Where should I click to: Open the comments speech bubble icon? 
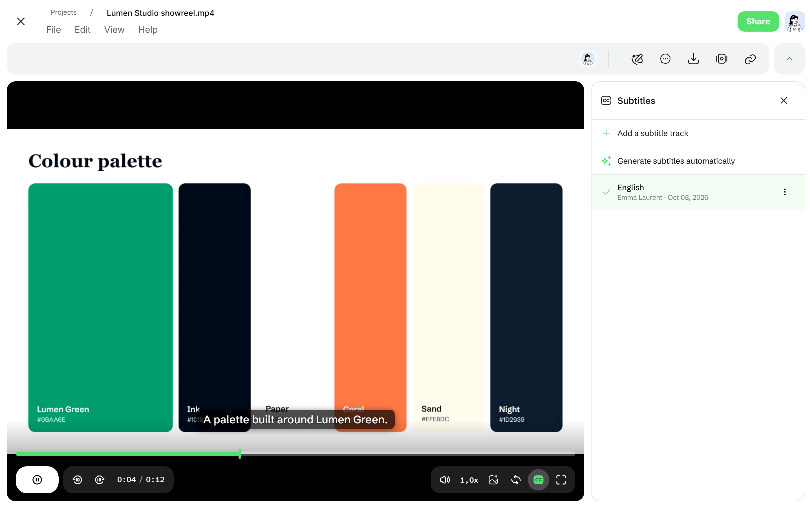[665, 59]
